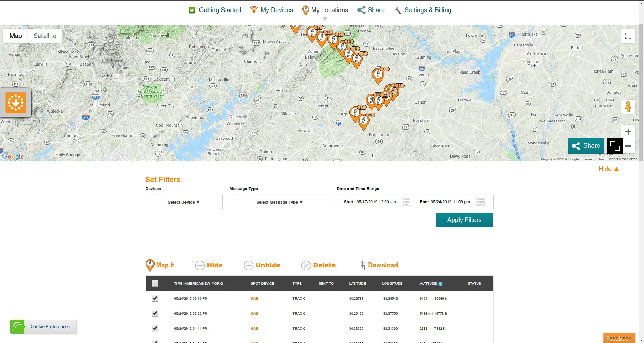Click map marker number 18
This screenshot has height=343, width=644.
pos(378,75)
